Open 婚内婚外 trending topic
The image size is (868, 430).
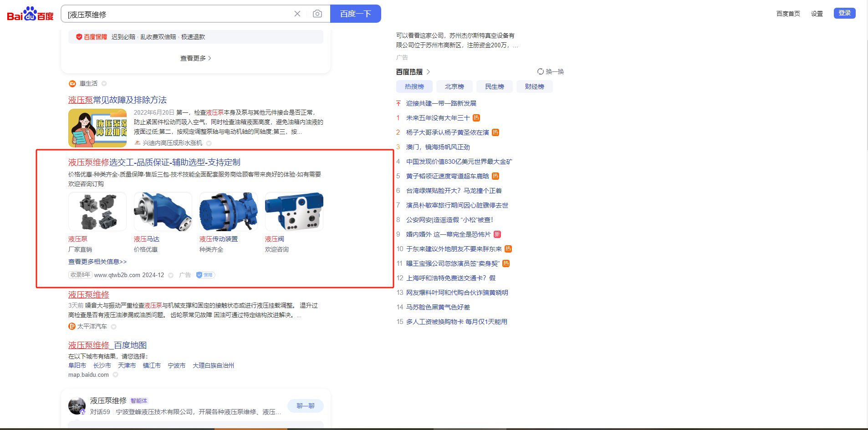pos(449,234)
